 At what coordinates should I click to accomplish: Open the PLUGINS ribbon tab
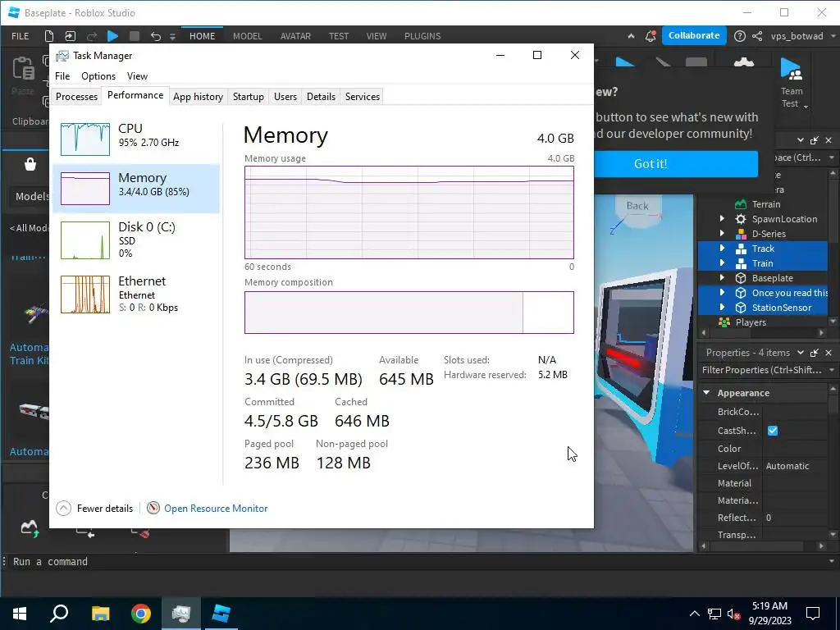pyautogui.click(x=422, y=36)
